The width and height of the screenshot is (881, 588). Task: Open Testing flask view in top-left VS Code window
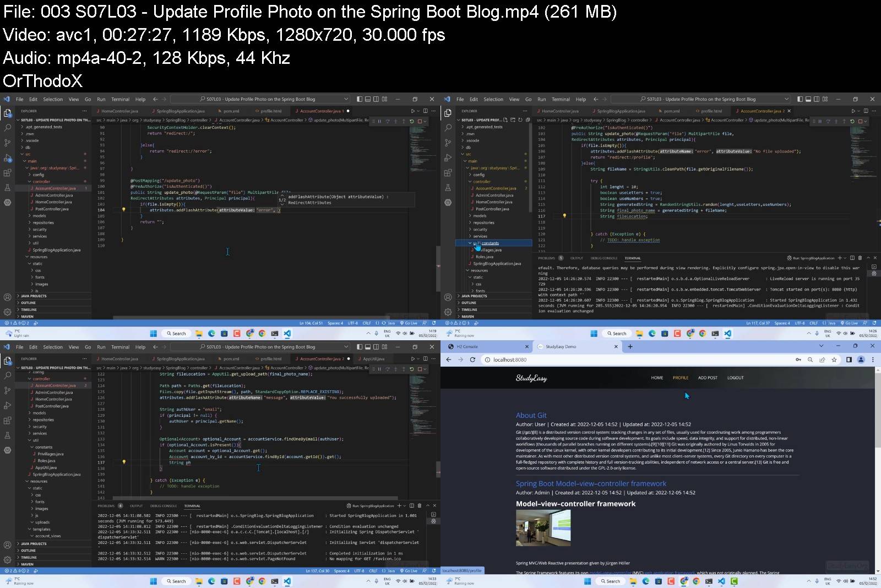(x=8, y=187)
